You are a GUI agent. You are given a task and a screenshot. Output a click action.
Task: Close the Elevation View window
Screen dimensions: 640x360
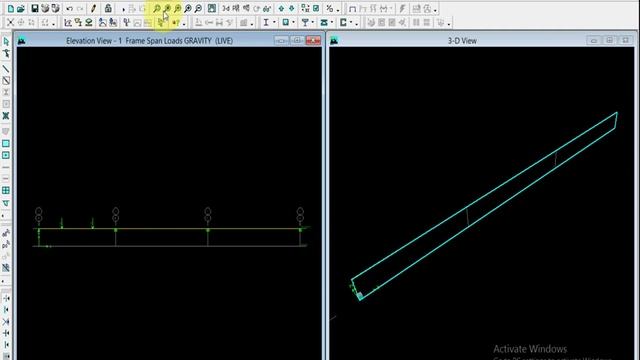click(313, 40)
